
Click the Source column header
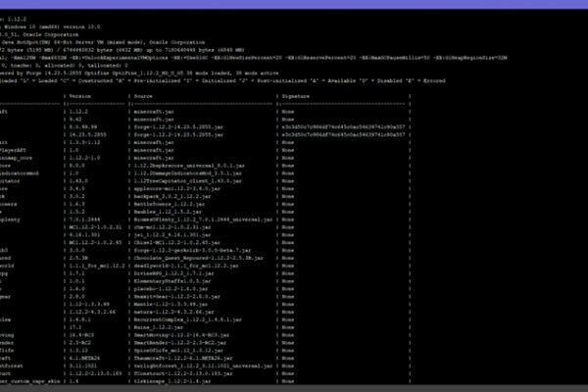(x=143, y=97)
